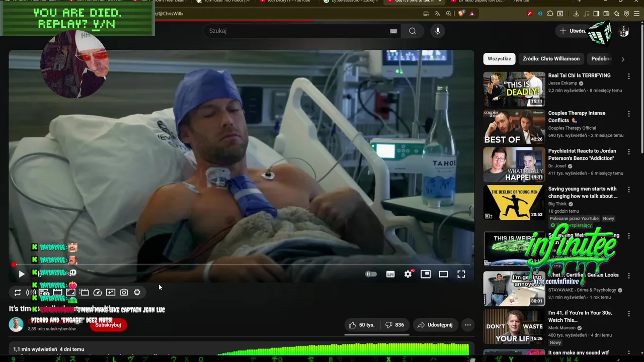Screen dimensions: 644x362
Task: Open options for I'm 41 video
Action: click(x=628, y=314)
